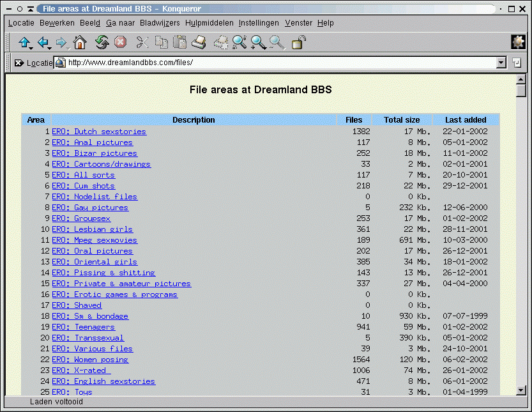Expand the URL history dropdown arrow
This screenshot has width=532, height=412.
tap(501, 63)
